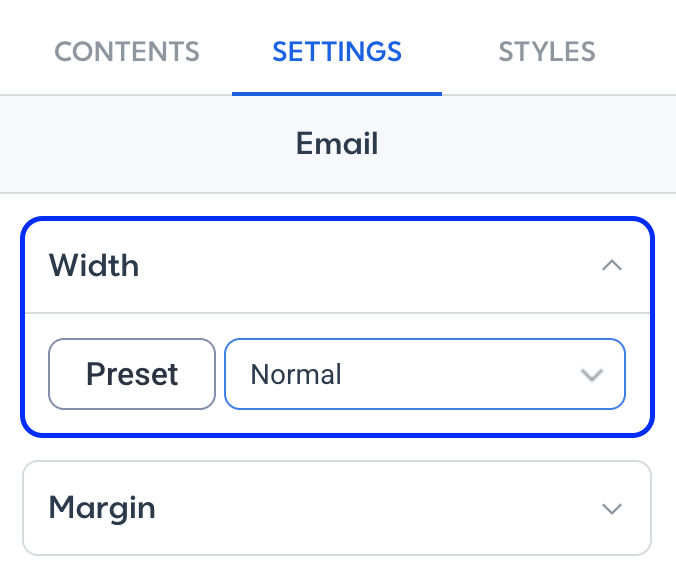The height and width of the screenshot is (578, 676).
Task: Click the Email header bar
Action: point(338,144)
